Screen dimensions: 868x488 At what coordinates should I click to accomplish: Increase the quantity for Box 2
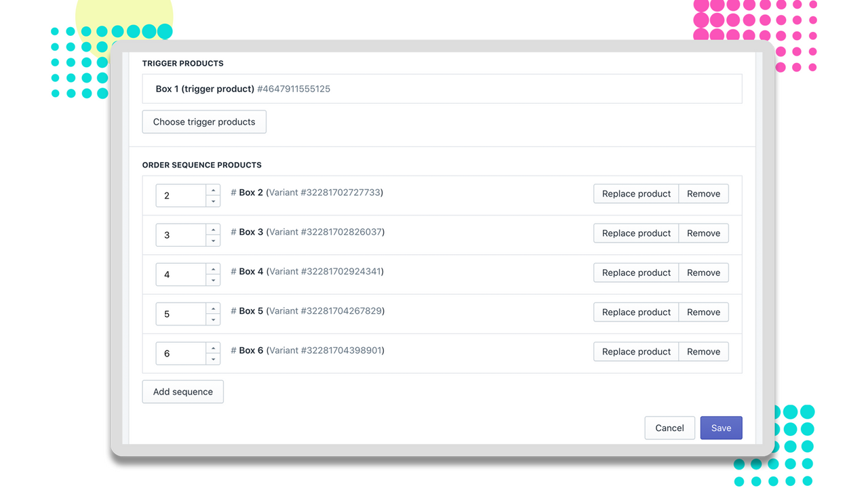tap(214, 190)
